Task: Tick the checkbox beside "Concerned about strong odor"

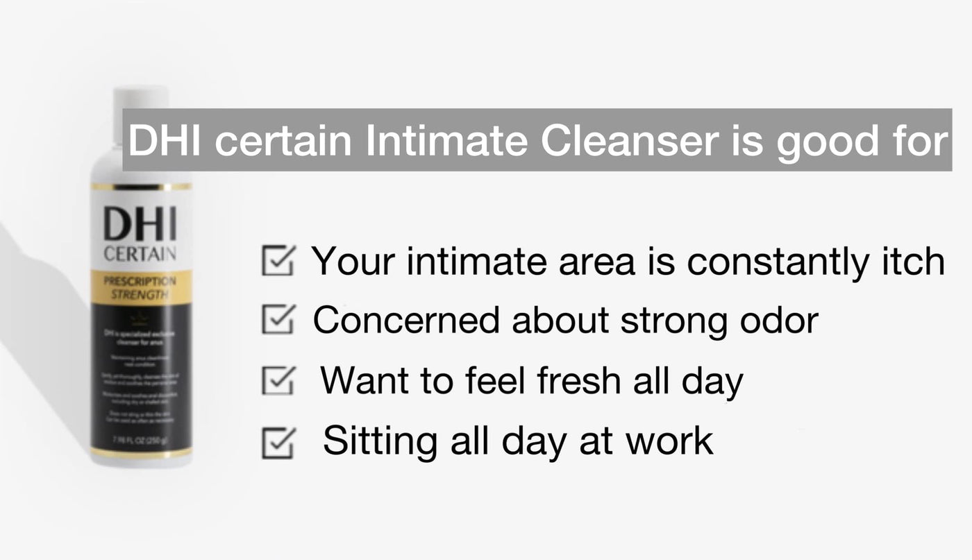Action: pyautogui.click(x=278, y=320)
